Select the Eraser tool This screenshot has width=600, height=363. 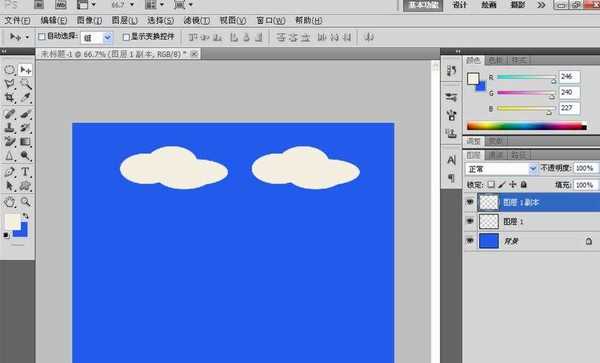tap(10, 142)
